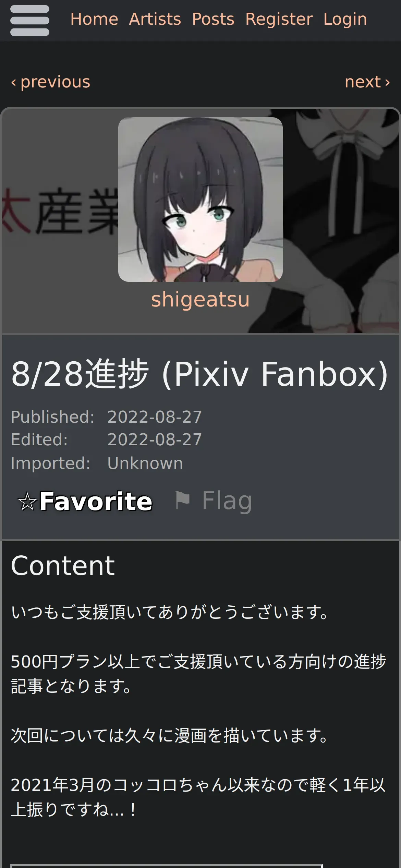Screen dimensions: 401x868
Task: Click the paragraph starting with 500円プラン
Action: pos(199,674)
